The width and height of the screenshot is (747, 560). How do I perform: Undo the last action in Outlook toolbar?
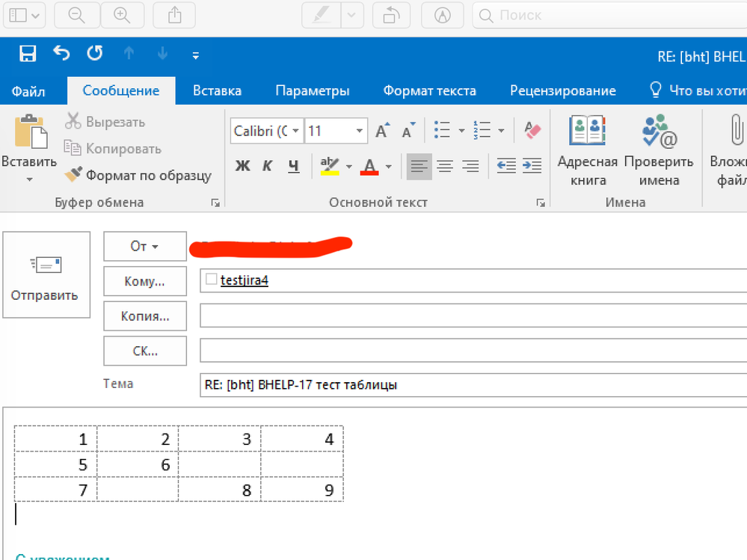pyautogui.click(x=61, y=53)
